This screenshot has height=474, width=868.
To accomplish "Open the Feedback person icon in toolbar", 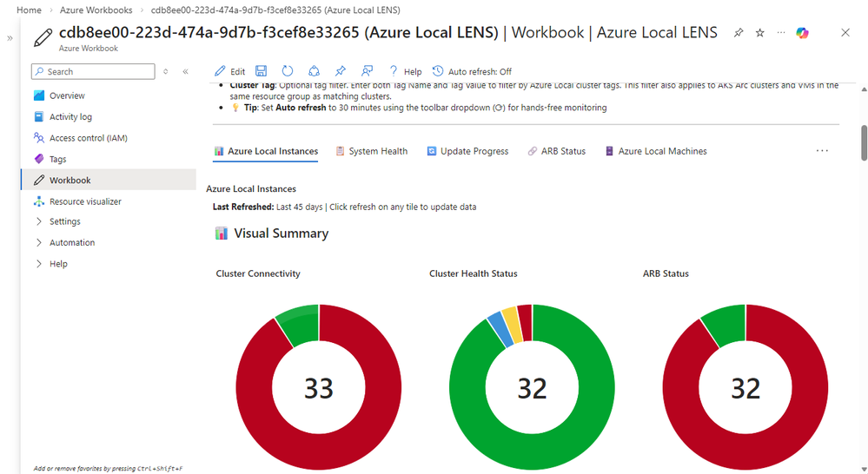I will pos(367,71).
